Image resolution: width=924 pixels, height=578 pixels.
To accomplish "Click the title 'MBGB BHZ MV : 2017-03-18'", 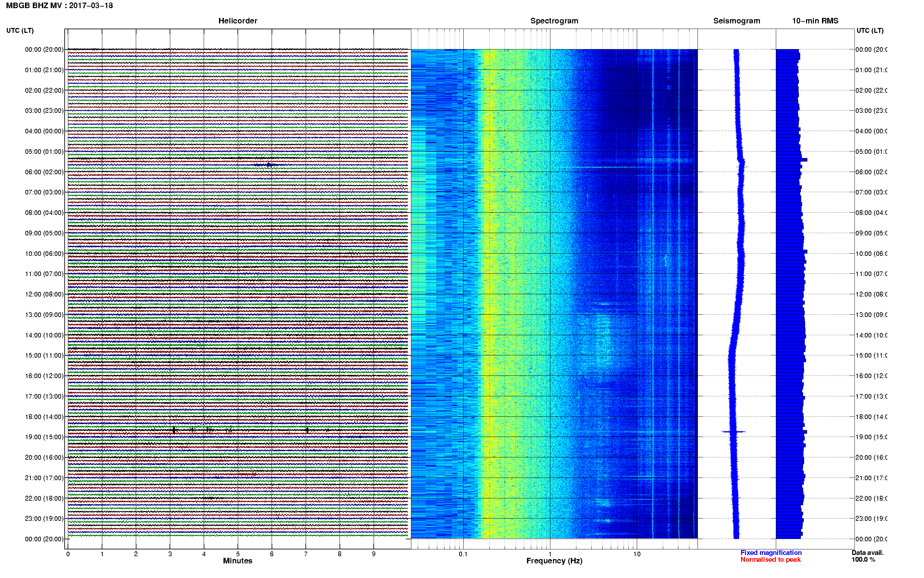I will pos(59,6).
